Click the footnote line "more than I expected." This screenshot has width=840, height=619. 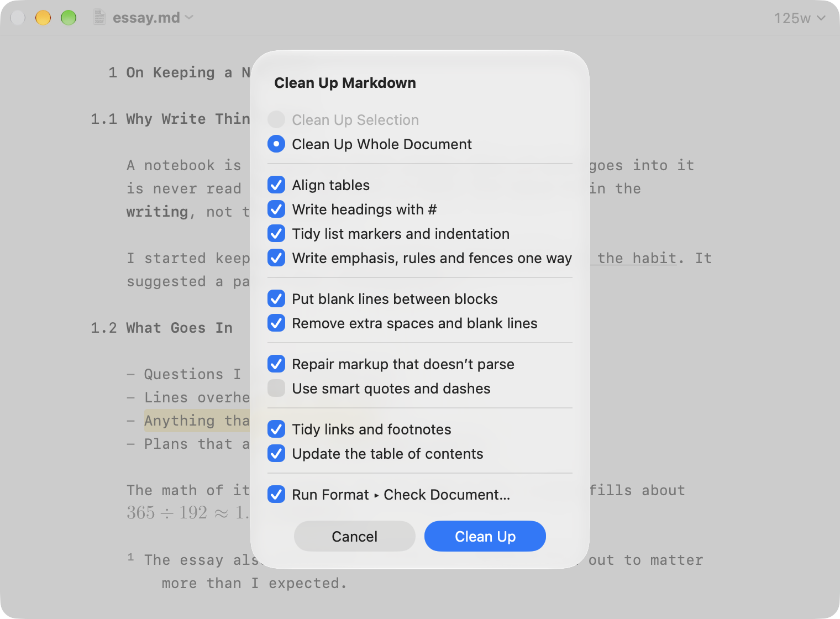pos(254,583)
